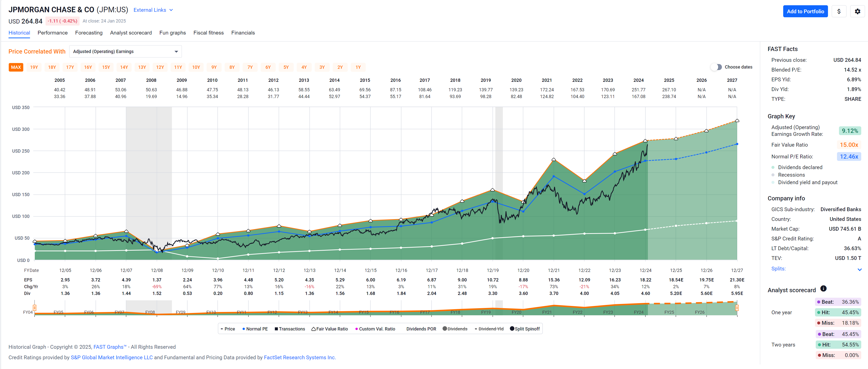
Task: Select the 19Y time range
Action: pyautogui.click(x=34, y=67)
